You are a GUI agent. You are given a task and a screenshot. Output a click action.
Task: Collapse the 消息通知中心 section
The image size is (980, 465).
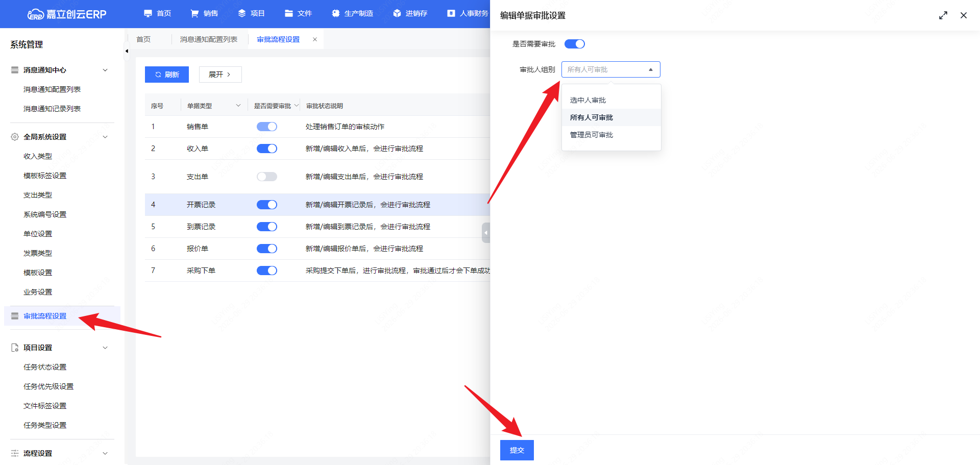(x=105, y=70)
